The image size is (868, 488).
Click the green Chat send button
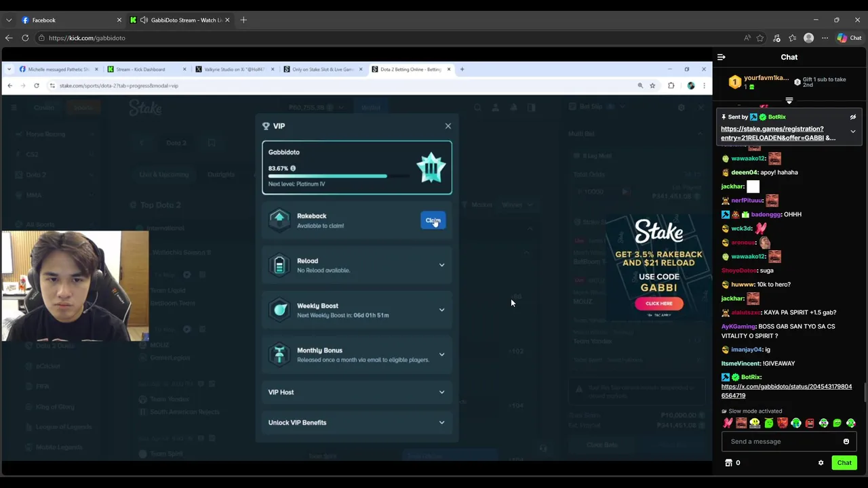[844, 463]
